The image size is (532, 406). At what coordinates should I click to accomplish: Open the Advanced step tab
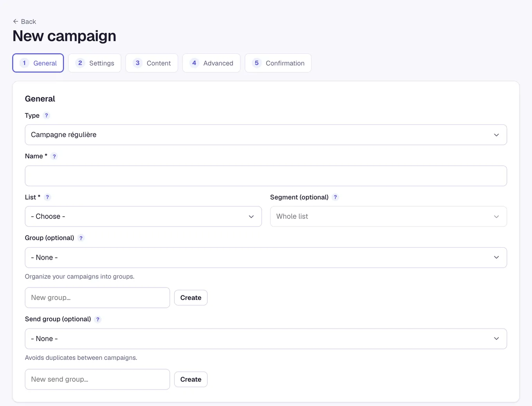(x=211, y=63)
